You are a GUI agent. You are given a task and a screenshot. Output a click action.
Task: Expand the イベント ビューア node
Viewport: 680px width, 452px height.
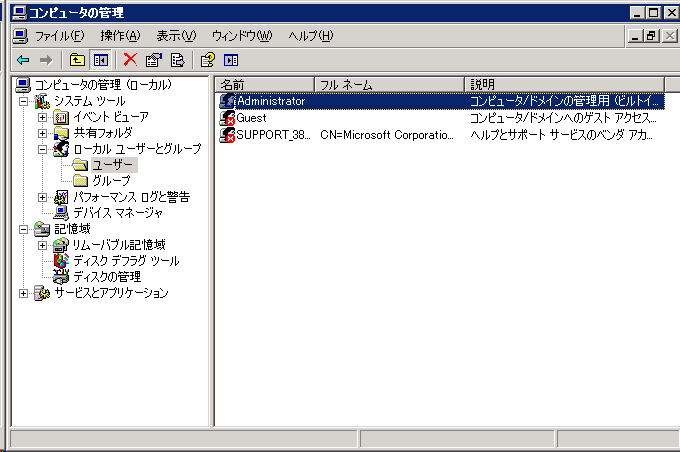[42, 118]
